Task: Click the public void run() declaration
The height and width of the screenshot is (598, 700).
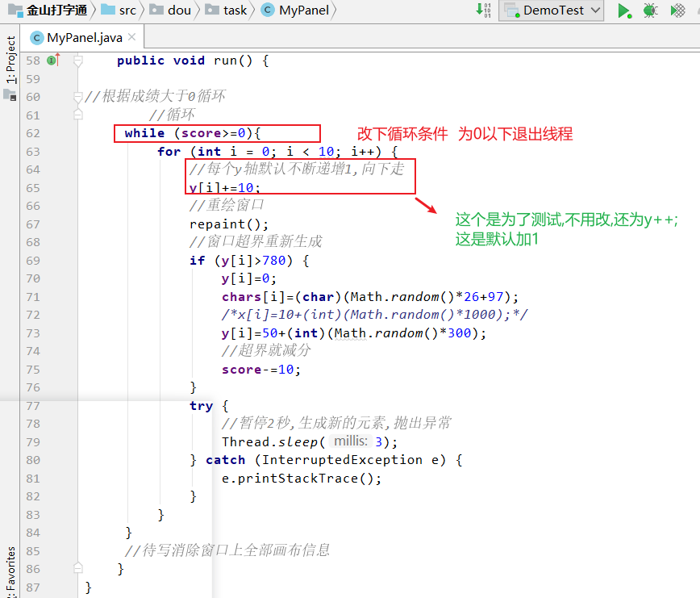Action: [x=193, y=61]
